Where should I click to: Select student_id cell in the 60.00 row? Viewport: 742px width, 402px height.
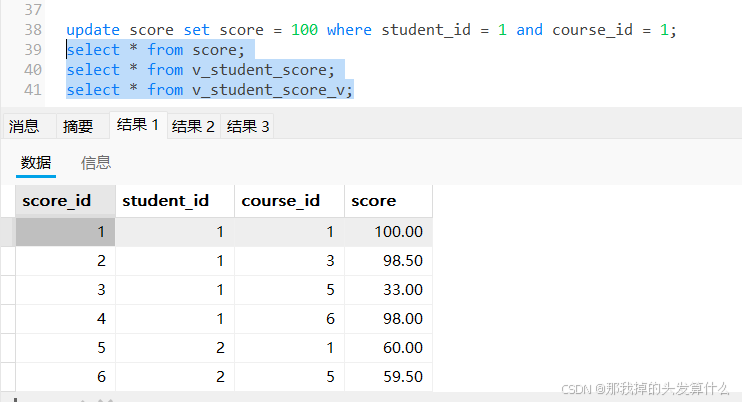(175, 348)
